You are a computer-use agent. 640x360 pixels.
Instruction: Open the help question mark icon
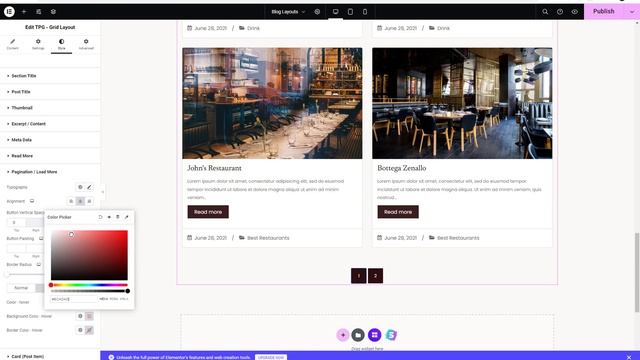click(560, 12)
